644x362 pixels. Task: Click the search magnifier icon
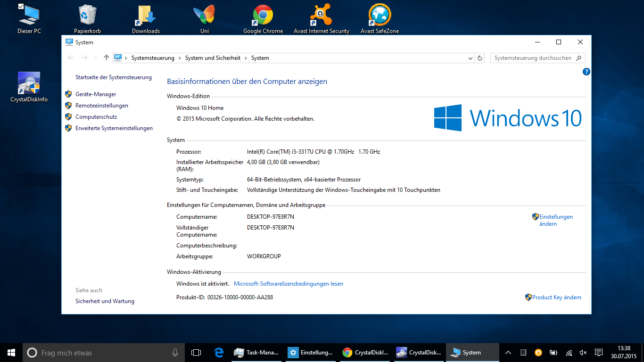pos(579,58)
